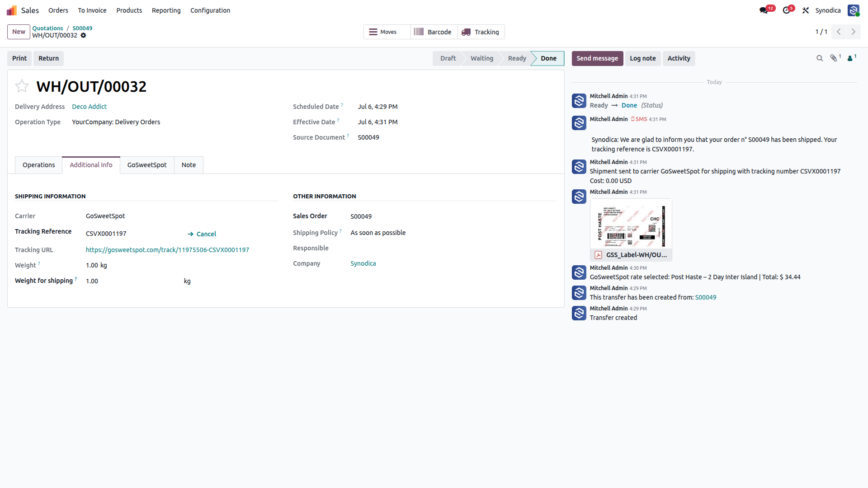Viewport: 868px width, 488px height.
Task: Mark WH/OUT/00032 as favorite star
Action: click(x=22, y=86)
